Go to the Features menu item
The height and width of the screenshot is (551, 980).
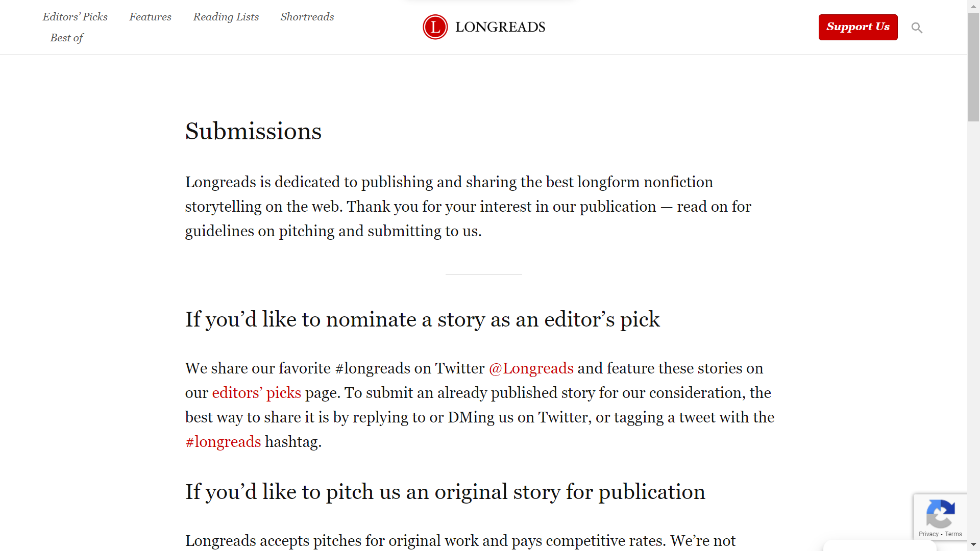[x=150, y=17]
